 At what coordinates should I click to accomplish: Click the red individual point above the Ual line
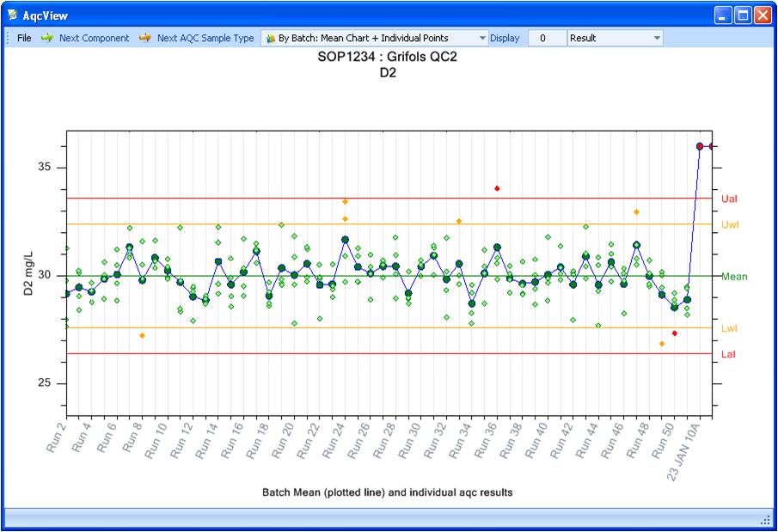(497, 188)
